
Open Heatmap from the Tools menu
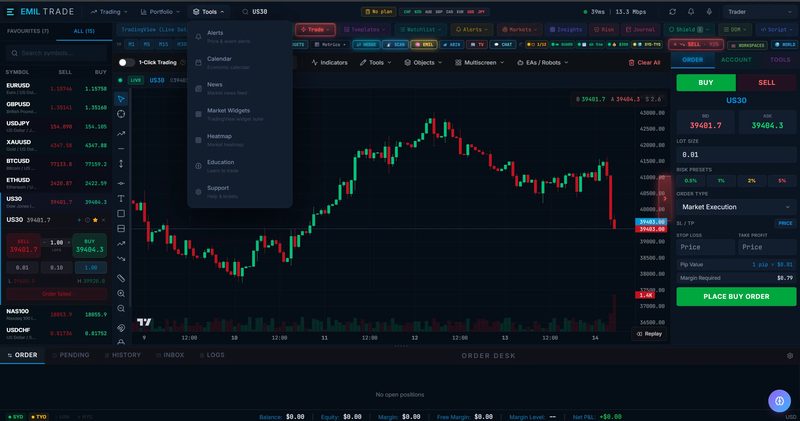tap(240, 140)
